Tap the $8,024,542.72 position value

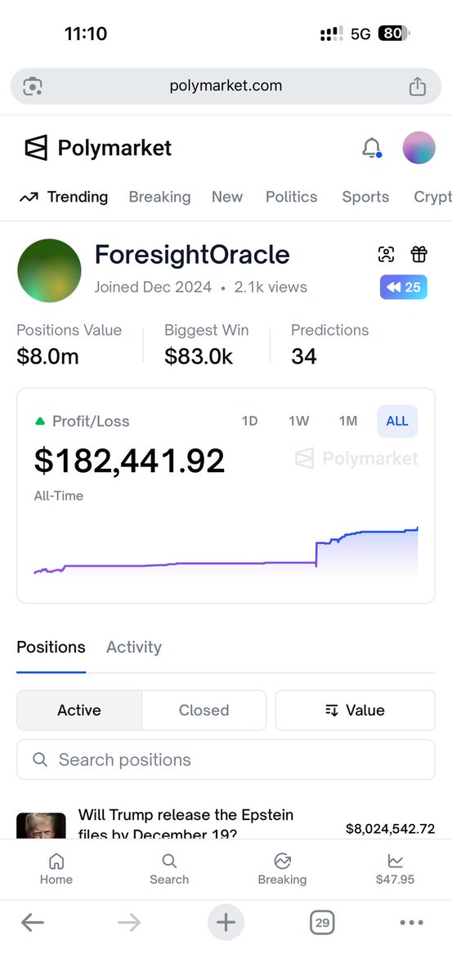391,829
